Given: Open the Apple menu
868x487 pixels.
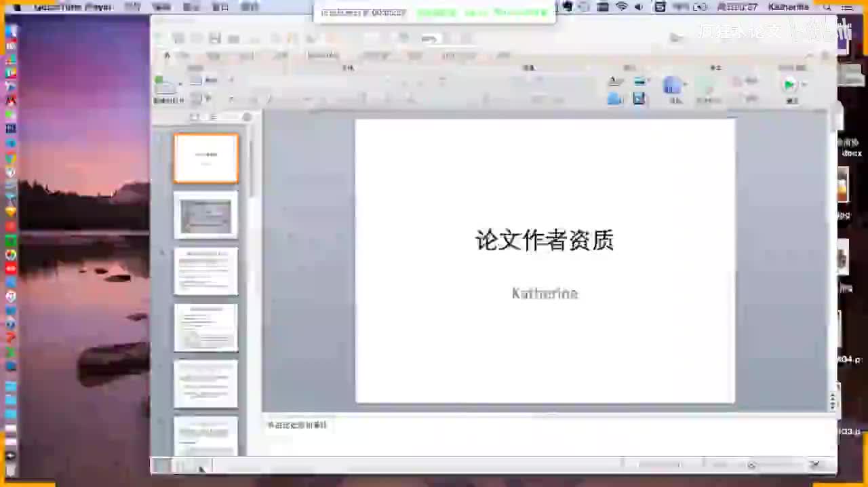Looking at the screenshot, I should 17,7.
